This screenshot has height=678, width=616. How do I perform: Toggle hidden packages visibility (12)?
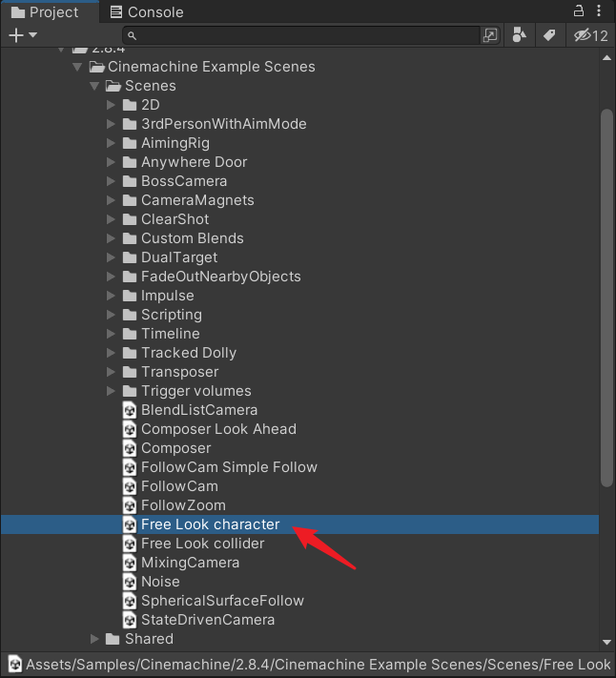tap(591, 35)
